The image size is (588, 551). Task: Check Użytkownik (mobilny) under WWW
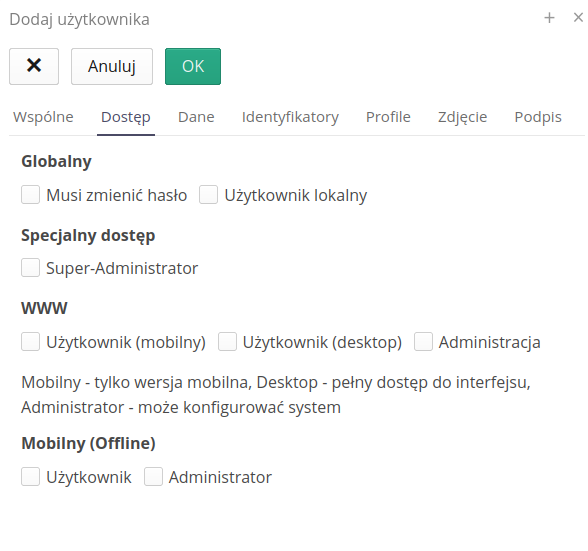tap(30, 342)
